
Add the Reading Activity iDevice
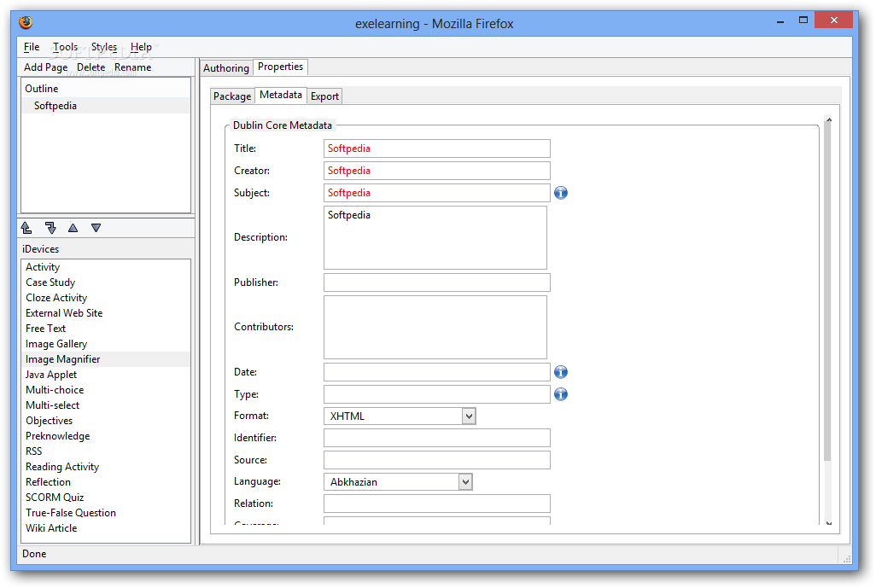pyautogui.click(x=106, y=467)
